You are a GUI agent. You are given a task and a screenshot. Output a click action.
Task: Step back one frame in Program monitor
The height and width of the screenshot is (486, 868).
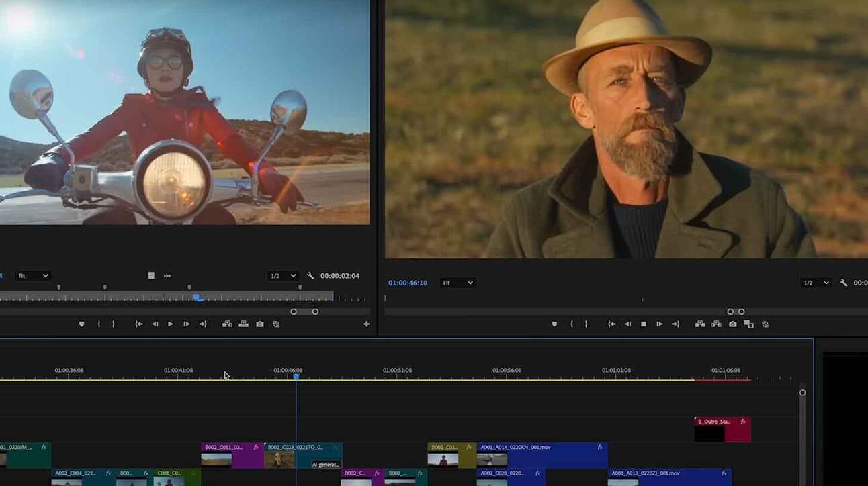[628, 324]
